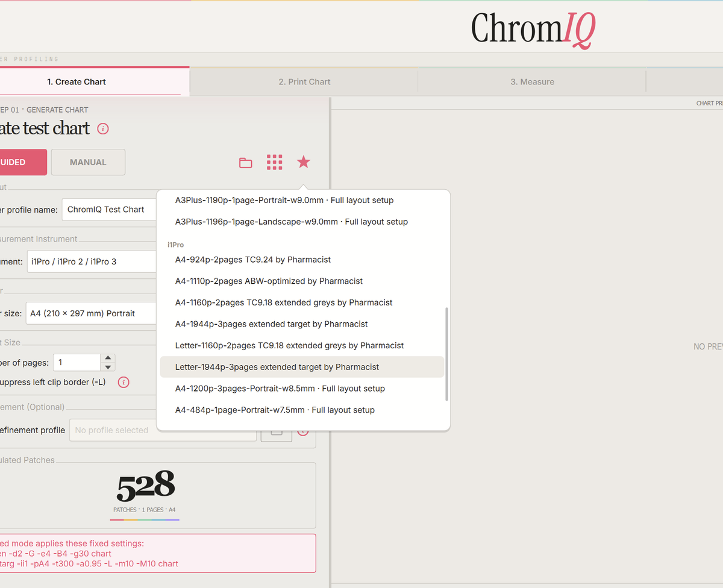Increase number of pages with up arrow
723x588 pixels.
click(108, 358)
